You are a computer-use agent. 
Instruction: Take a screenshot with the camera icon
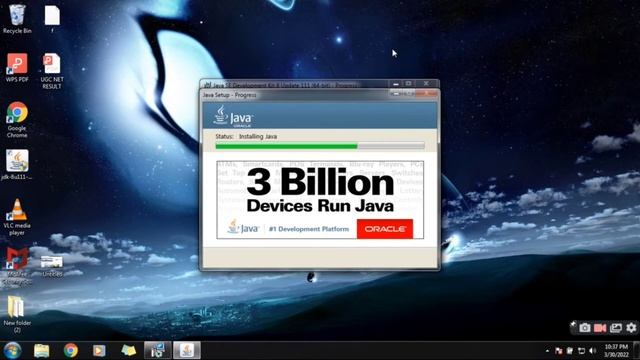[x=585, y=328]
